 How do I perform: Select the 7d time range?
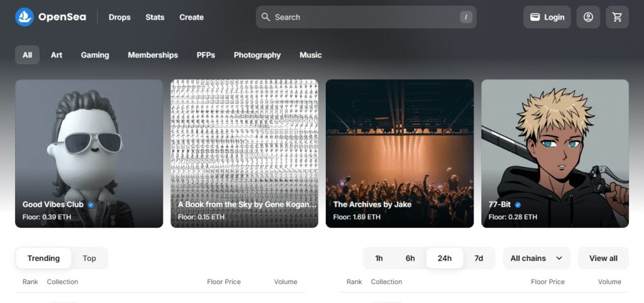pos(479,258)
